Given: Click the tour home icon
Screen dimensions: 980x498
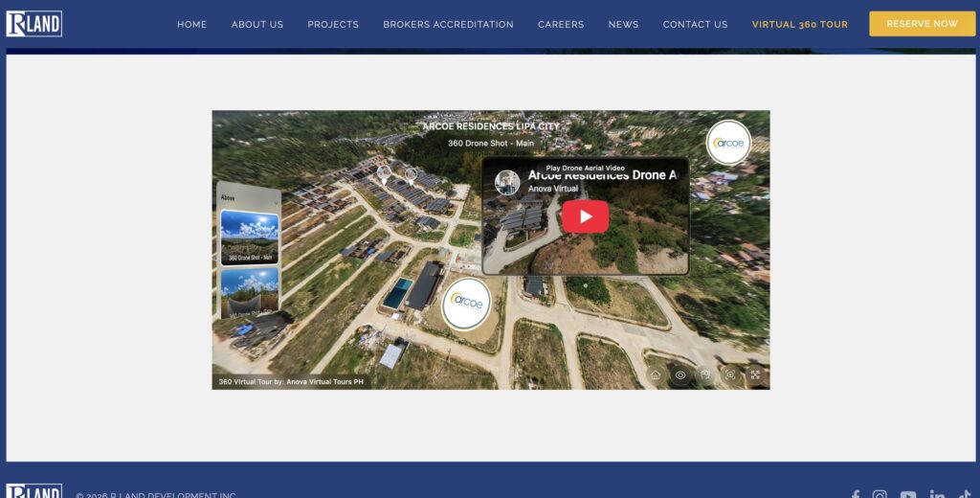Looking at the screenshot, I should [x=655, y=374].
